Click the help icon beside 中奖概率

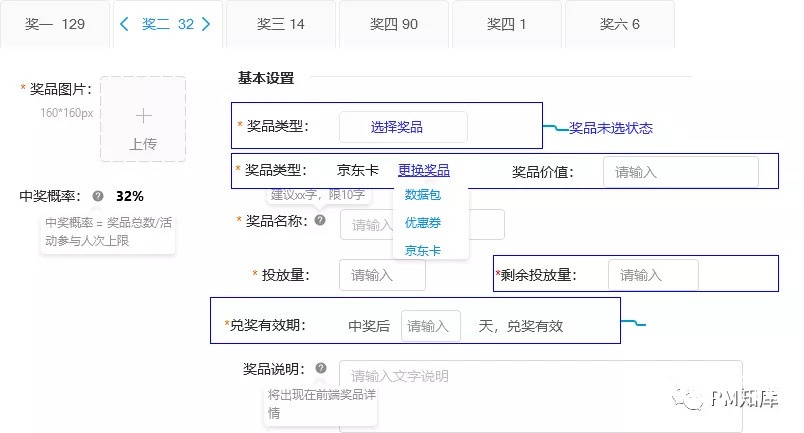coord(98,196)
